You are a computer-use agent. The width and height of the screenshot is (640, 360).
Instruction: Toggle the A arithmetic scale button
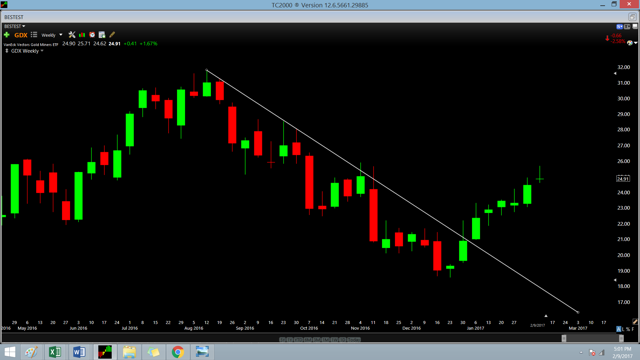coord(619,329)
